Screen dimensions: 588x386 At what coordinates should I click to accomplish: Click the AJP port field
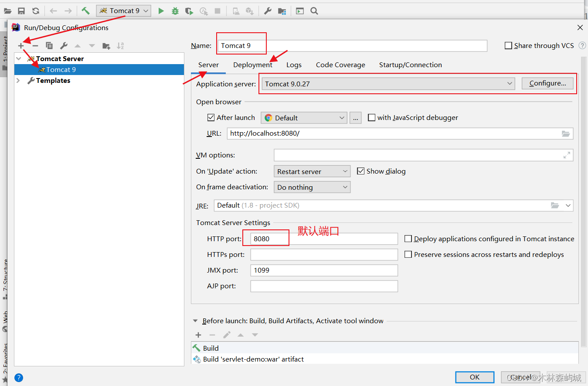(x=324, y=286)
